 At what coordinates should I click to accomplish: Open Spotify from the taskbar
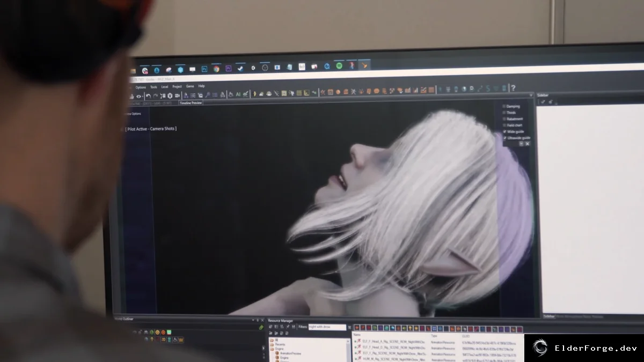click(339, 66)
